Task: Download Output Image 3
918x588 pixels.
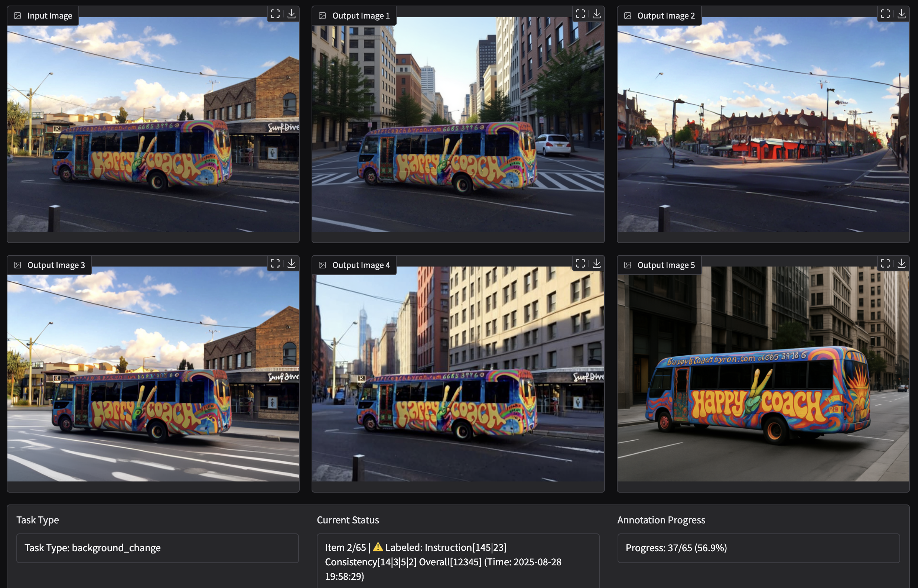Action: pos(292,264)
